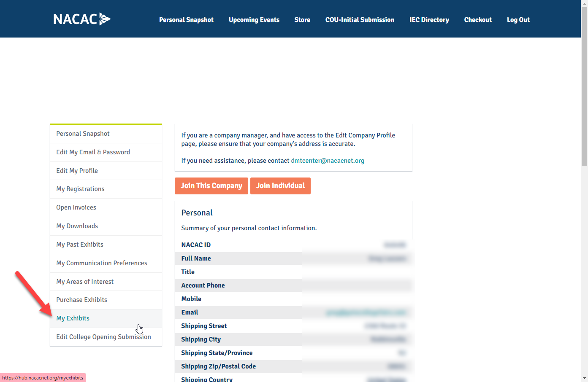Open Edit My Profile
Screen dimensions: 588x382
click(106, 171)
